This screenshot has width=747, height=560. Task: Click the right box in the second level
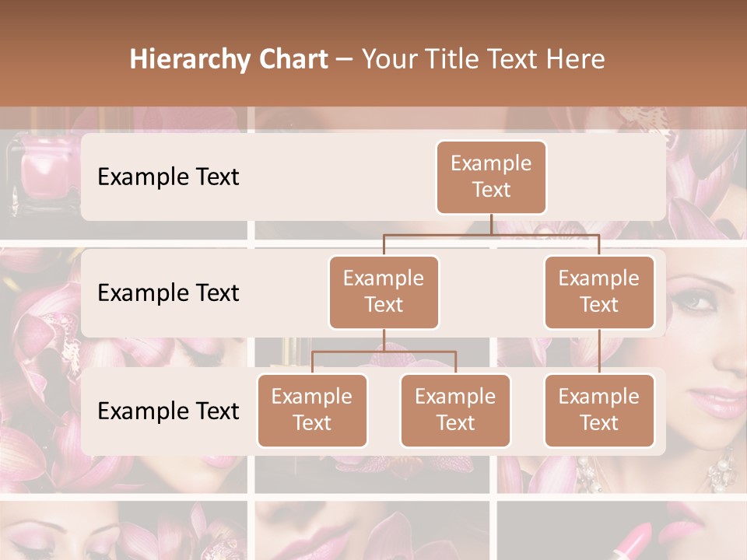coord(599,292)
